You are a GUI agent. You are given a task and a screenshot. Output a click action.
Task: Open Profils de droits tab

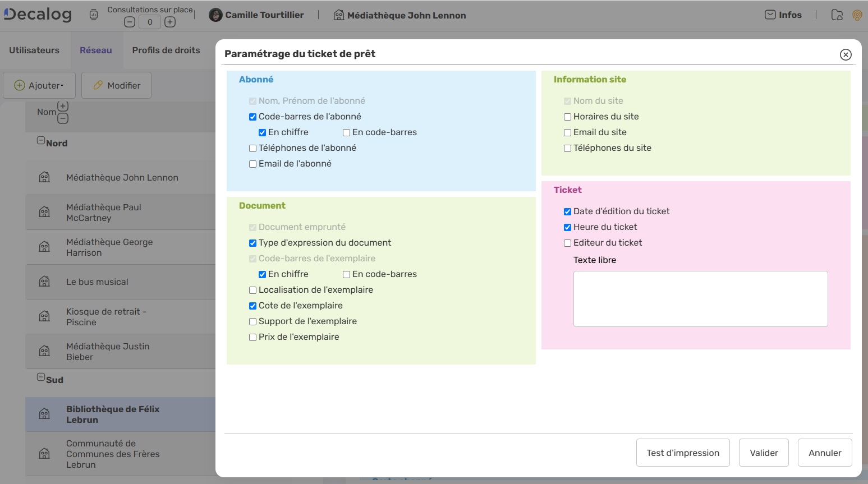pyautogui.click(x=166, y=50)
